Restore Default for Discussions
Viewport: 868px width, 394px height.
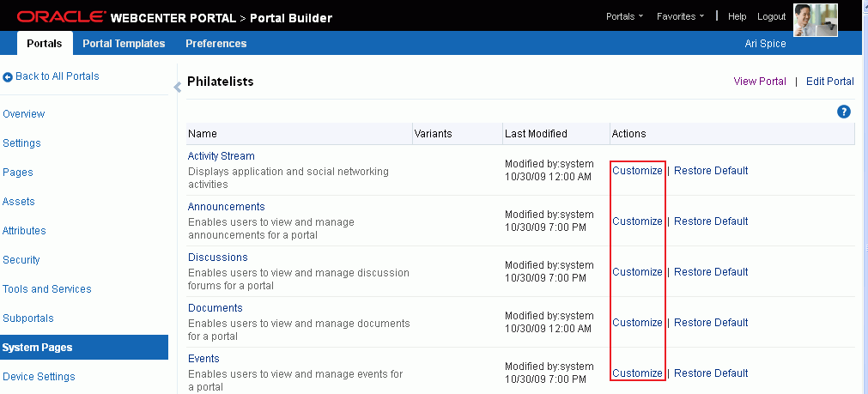[711, 272]
